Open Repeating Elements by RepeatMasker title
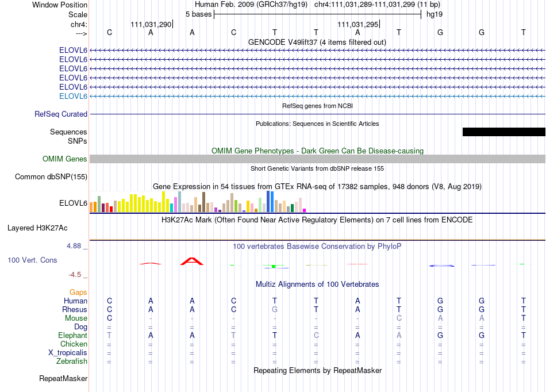The image size is (546, 392). click(317, 370)
